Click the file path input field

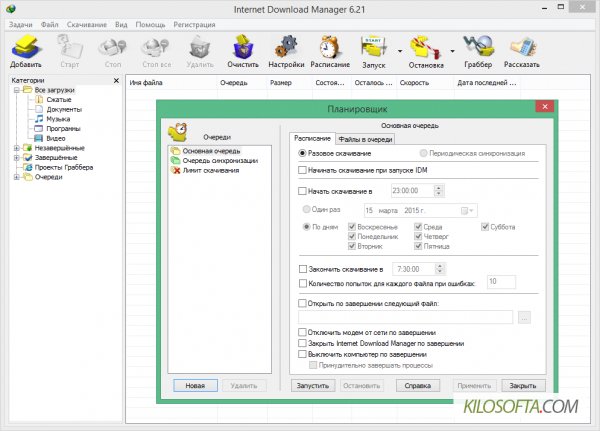(x=405, y=317)
